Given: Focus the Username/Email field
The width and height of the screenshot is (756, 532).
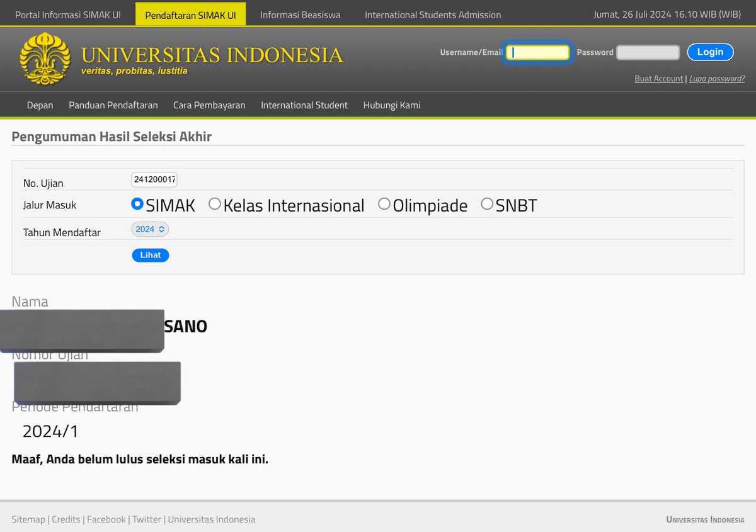Looking at the screenshot, I should click(x=538, y=52).
